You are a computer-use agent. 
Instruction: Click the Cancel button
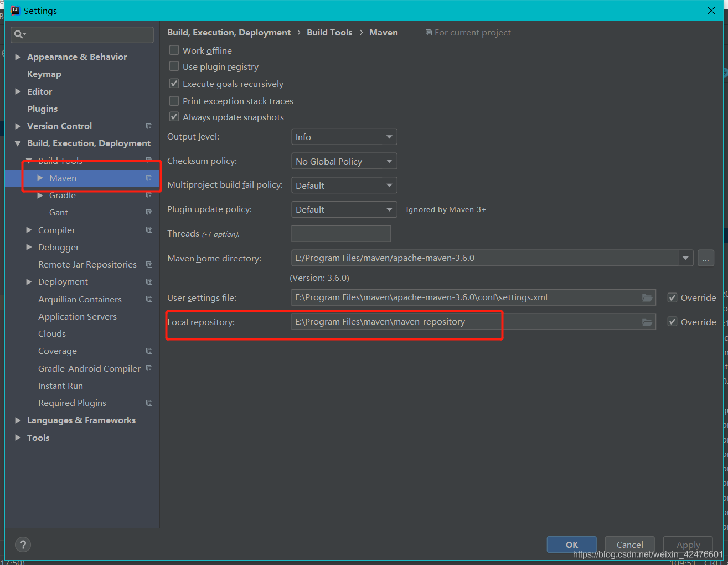tap(630, 545)
